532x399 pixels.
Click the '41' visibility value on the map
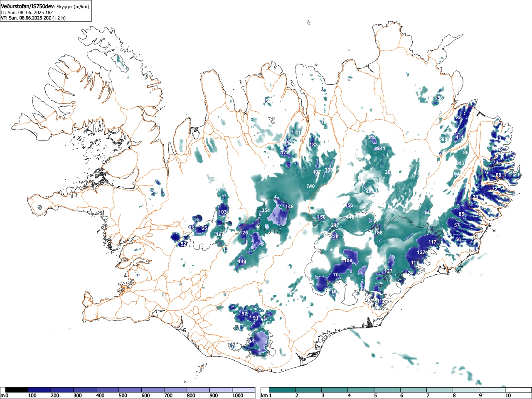click(298, 133)
